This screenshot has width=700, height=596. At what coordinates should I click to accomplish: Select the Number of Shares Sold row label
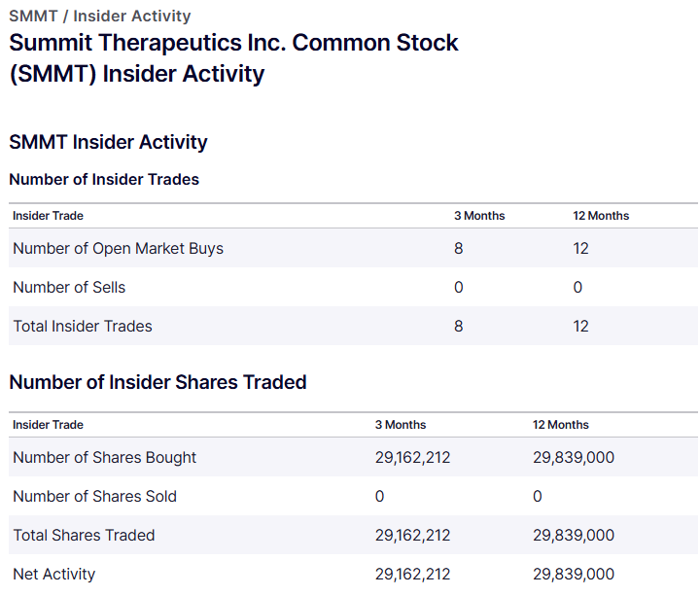[x=94, y=496]
